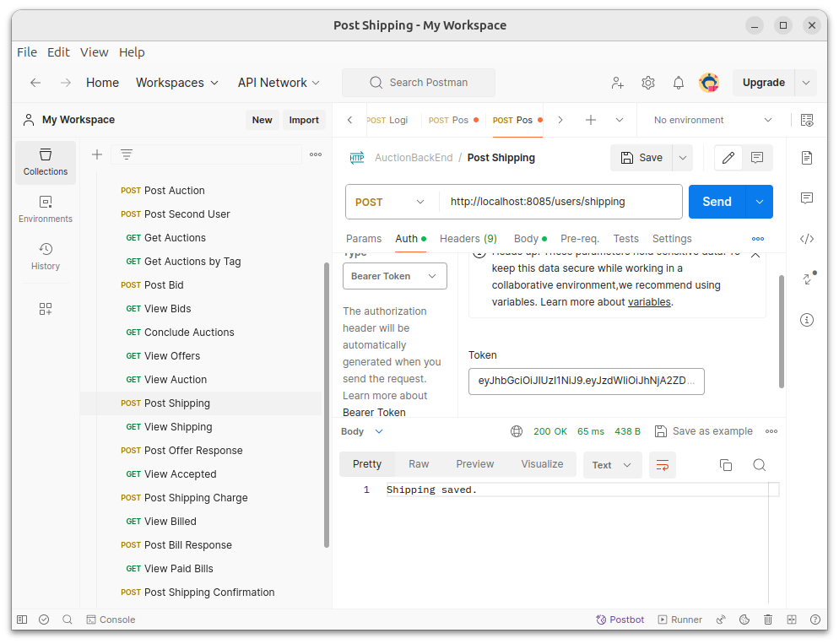
Task: Open the Collections sidebar panel
Action: click(46, 163)
